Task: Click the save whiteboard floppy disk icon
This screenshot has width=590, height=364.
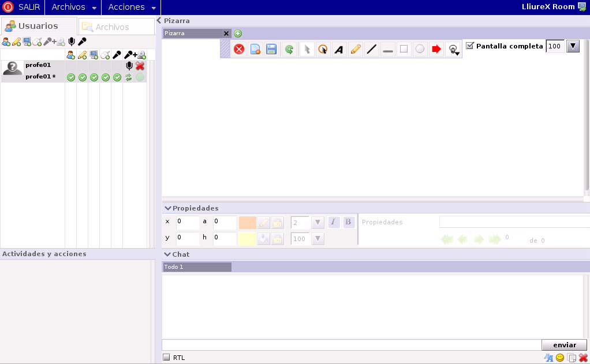Action: [271, 50]
